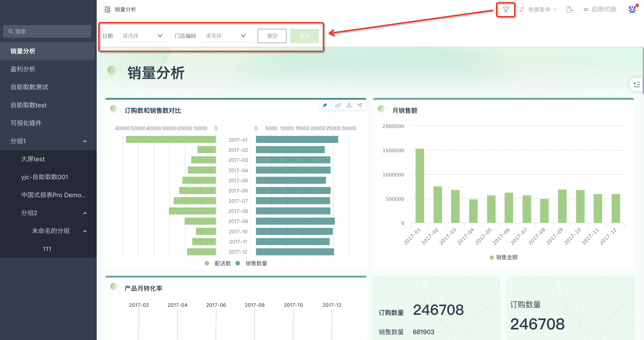The height and width of the screenshot is (340, 644).
Task: Focus the sidebar 搜索 field
Action: click(47, 31)
